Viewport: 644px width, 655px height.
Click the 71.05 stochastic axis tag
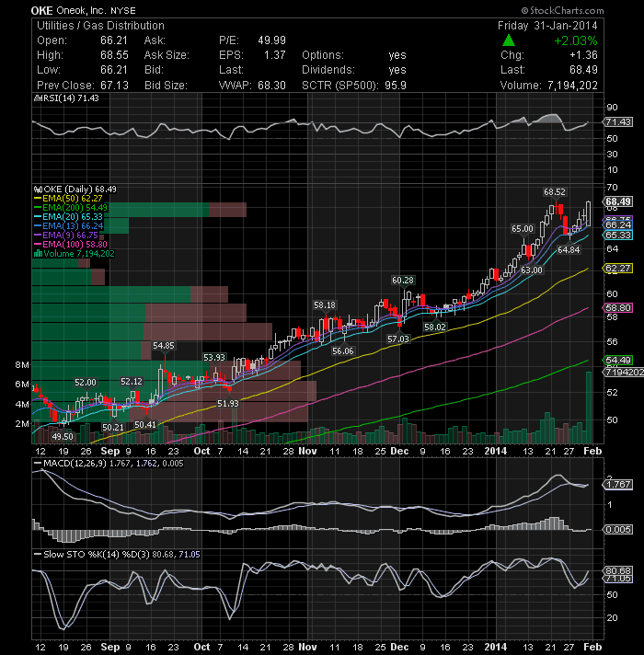618,579
